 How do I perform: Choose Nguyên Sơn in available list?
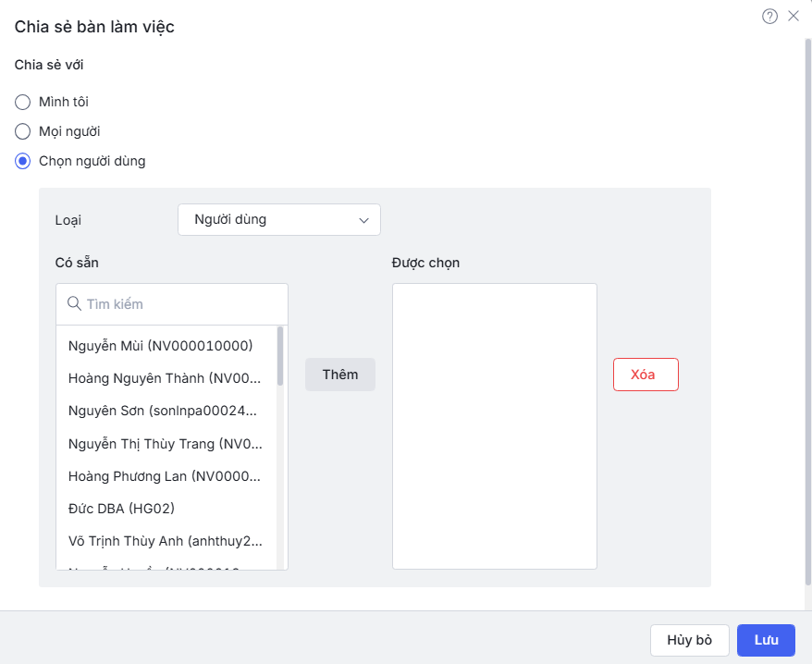point(163,411)
